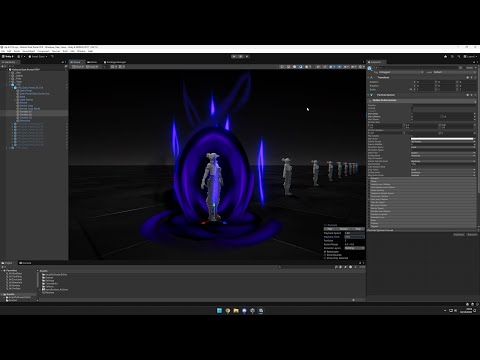
Task: Click the Play button in Unity toolbar
Action: [x=234, y=56]
